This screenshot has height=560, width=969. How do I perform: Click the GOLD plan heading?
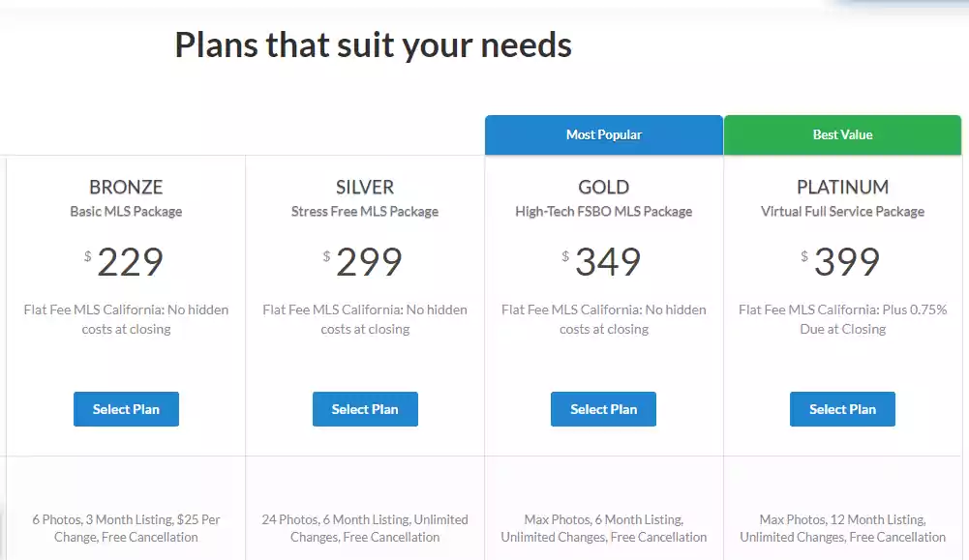click(x=603, y=188)
